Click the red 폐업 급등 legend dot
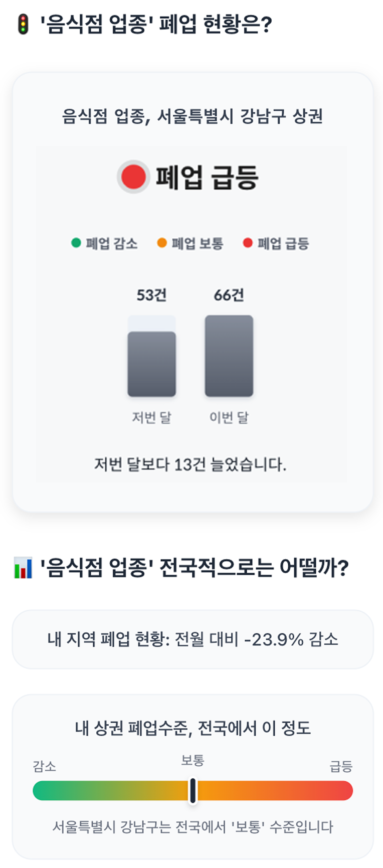The image size is (383, 868). [248, 243]
